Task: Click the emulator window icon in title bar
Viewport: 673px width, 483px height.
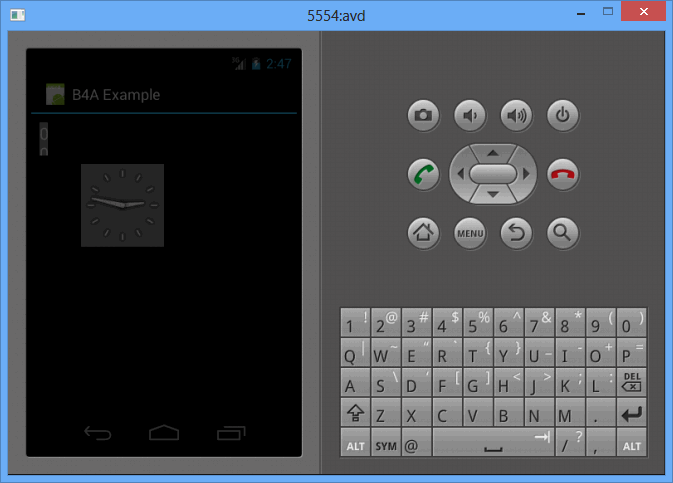Action: click(18, 15)
